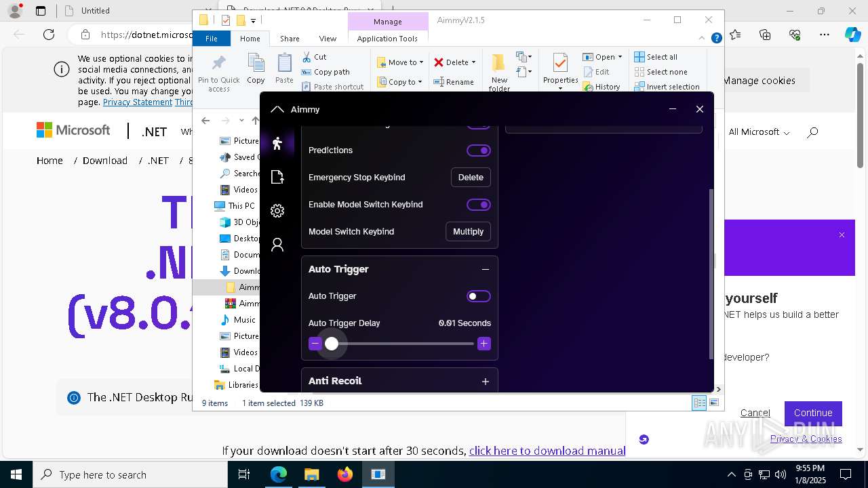This screenshot has width=868, height=488.
Task: Click Cut in the Explorer ribbon
Action: pyautogui.click(x=314, y=57)
